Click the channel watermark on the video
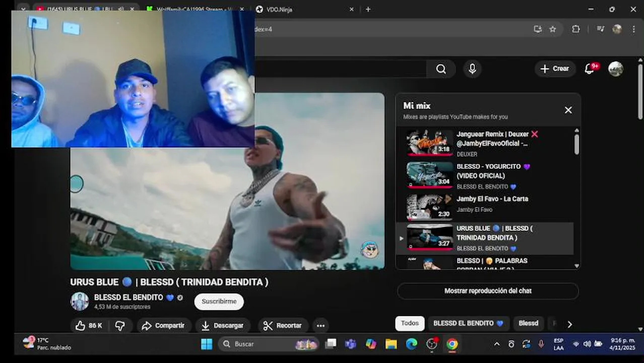Image resolution: width=644 pixels, height=363 pixels. (x=369, y=249)
